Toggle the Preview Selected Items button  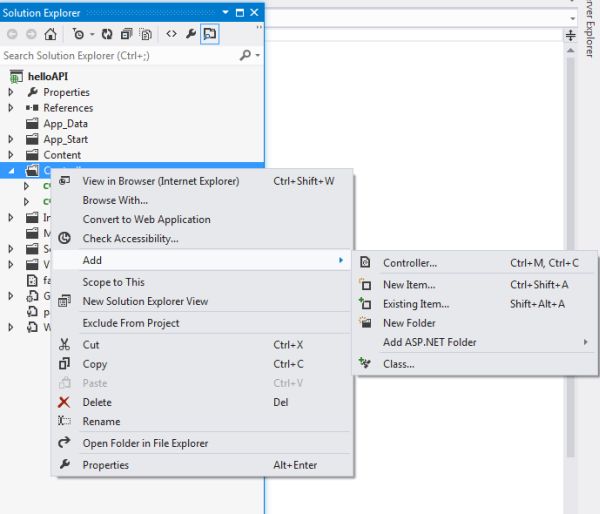click(x=210, y=34)
